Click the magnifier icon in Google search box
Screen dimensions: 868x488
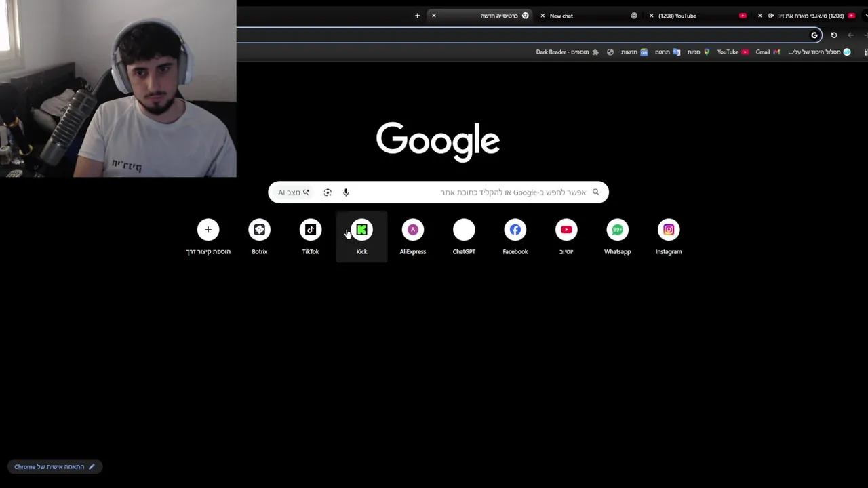click(596, 192)
